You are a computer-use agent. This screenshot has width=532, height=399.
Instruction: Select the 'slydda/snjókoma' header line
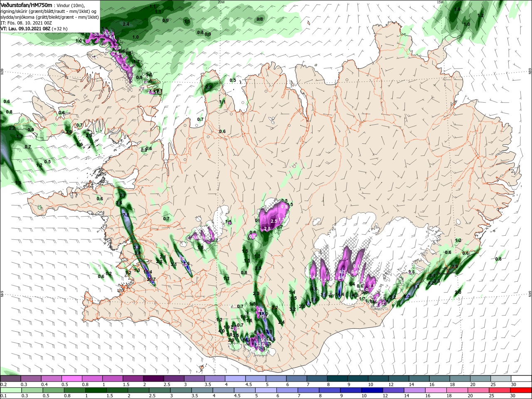(x=49, y=17)
